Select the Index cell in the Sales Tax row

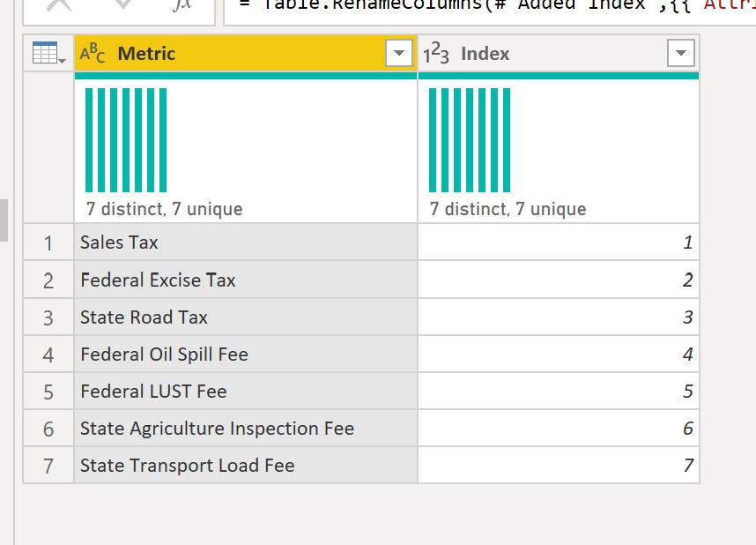(x=559, y=243)
